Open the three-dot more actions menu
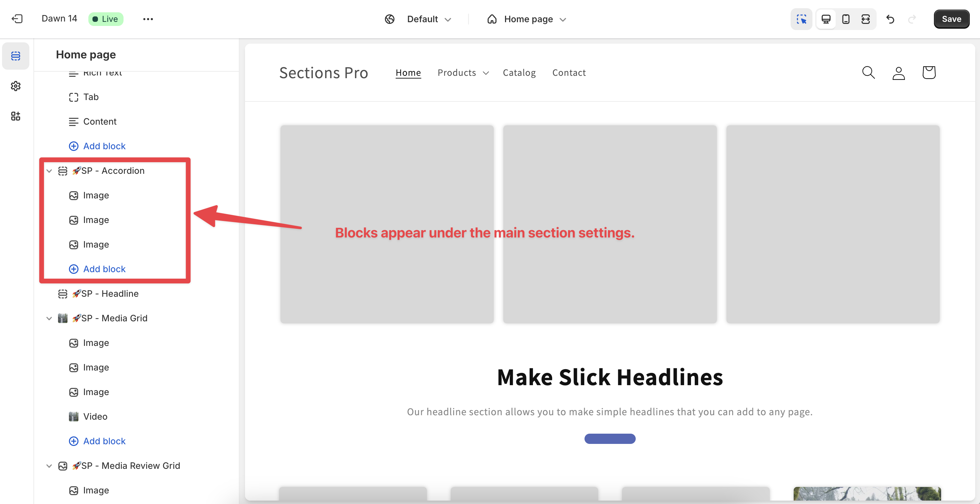The width and height of the screenshot is (980, 504). pyautogui.click(x=148, y=19)
